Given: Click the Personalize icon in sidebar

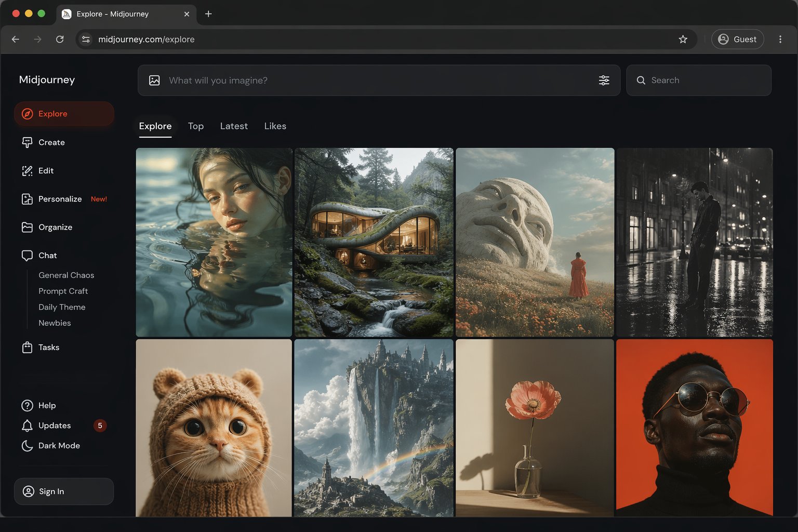Looking at the screenshot, I should pyautogui.click(x=27, y=199).
